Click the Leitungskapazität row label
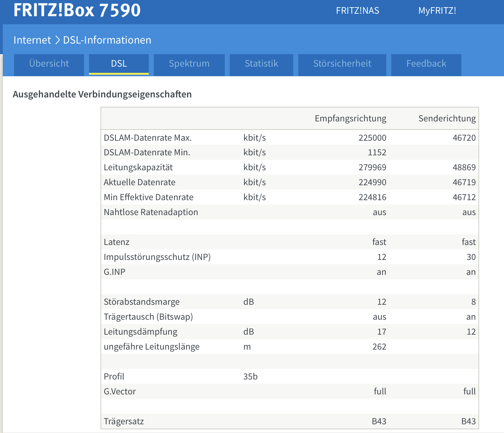 coord(138,167)
